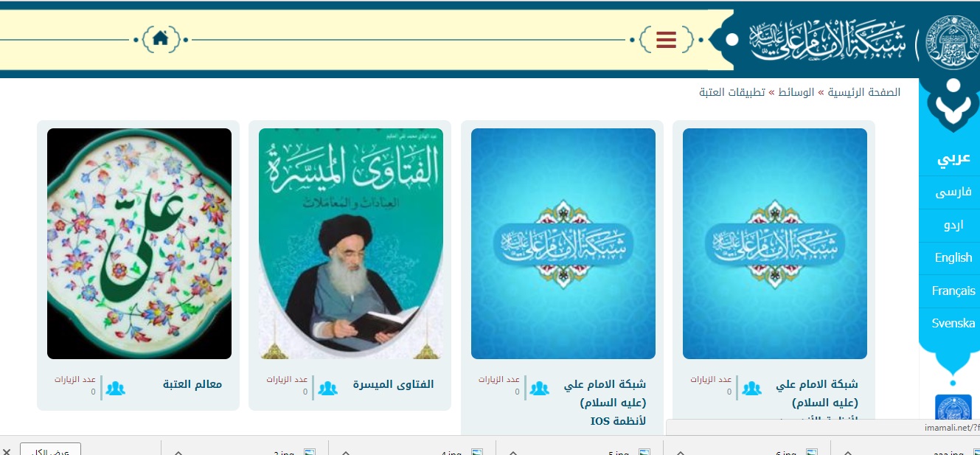Pick Svenska in the language sidebar
Screen dimensions: 980x455
(953, 324)
